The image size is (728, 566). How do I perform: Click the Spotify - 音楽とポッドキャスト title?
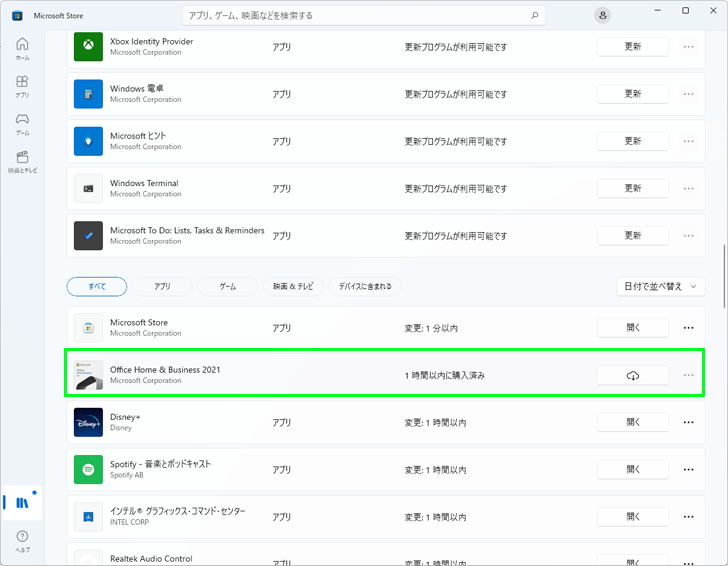coord(160,464)
